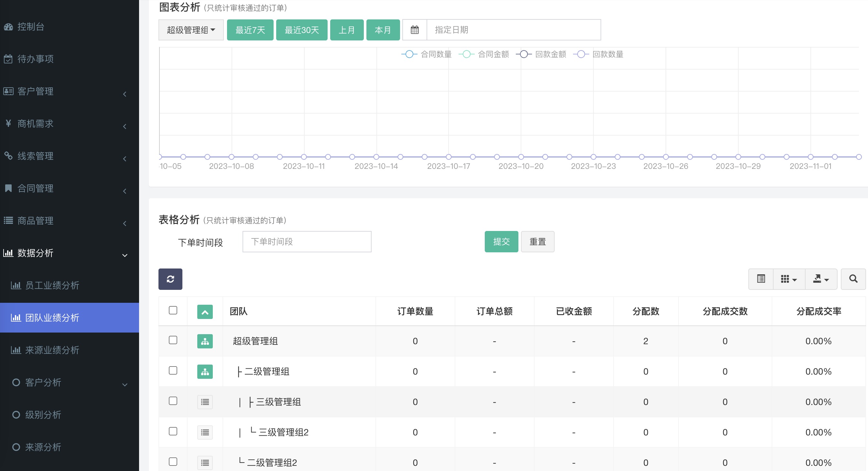868x471 pixels.
Task: Click the 合同管理 bookmark icon
Action: 8,188
